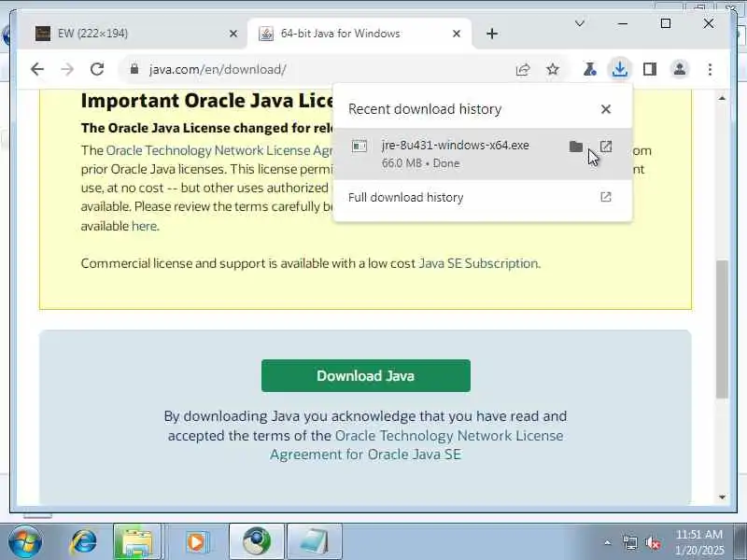Open Chrome's three-dot menu

[x=710, y=69]
